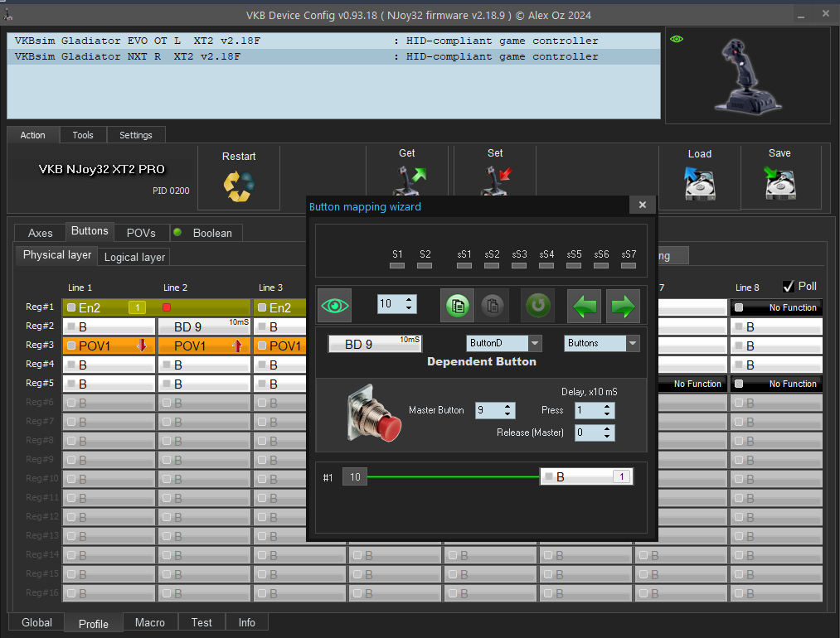Toggle the eye button in the mapping wizard

[x=335, y=306]
